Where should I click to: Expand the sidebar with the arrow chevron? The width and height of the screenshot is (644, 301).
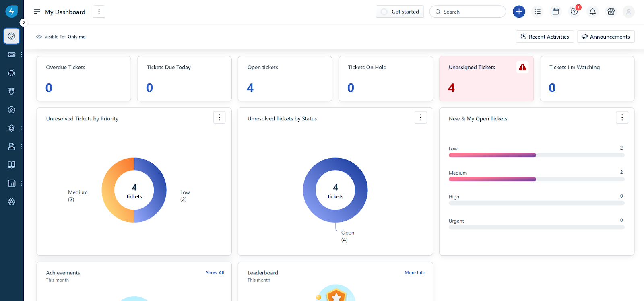(24, 23)
